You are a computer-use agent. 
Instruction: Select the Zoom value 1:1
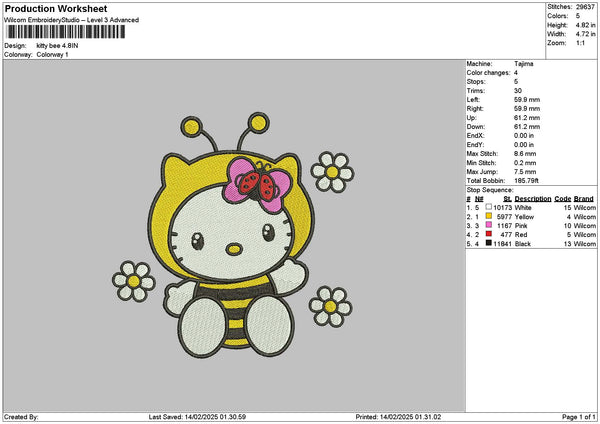tap(580, 43)
